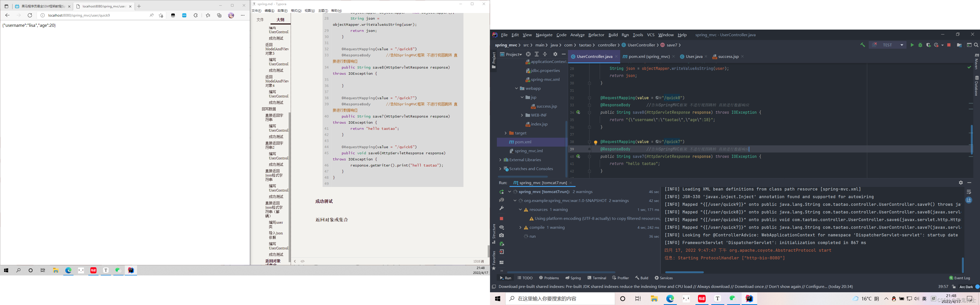The width and height of the screenshot is (980, 305).
Task: Click the browser address bar
Action: [x=95, y=16]
